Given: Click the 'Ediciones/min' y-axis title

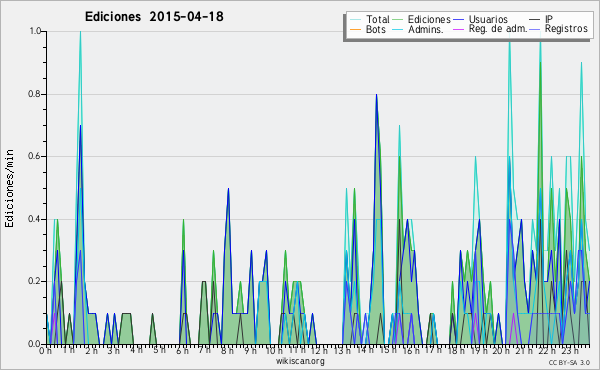Looking at the screenshot, I should (x=9, y=188).
